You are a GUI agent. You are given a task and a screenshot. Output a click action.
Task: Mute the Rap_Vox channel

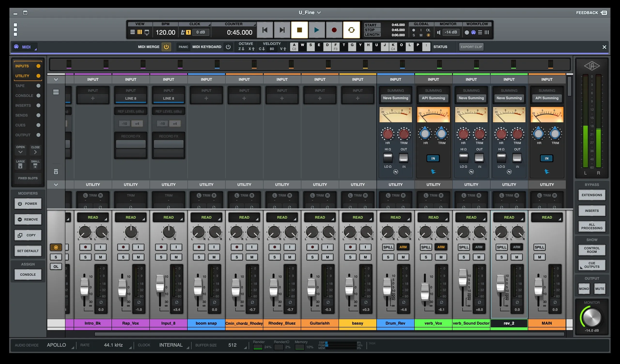(x=138, y=257)
